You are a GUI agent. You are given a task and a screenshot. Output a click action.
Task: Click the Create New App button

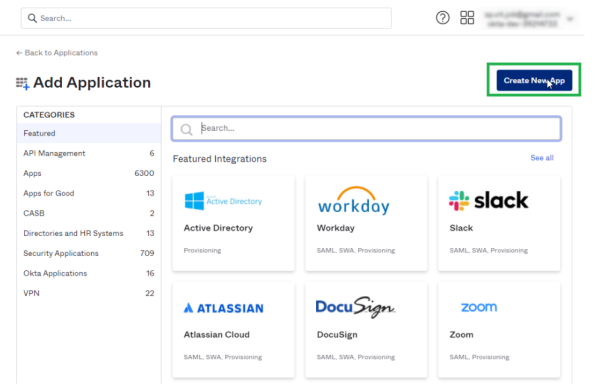pos(534,80)
